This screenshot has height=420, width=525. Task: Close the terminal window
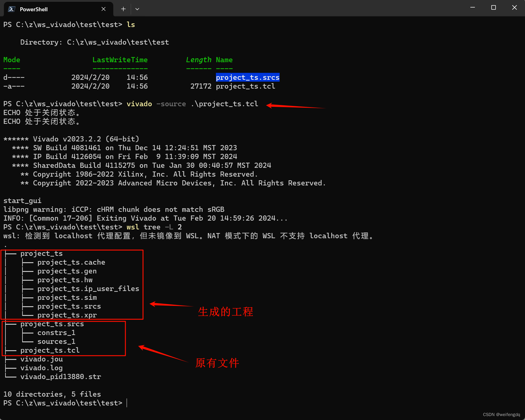tap(514, 8)
